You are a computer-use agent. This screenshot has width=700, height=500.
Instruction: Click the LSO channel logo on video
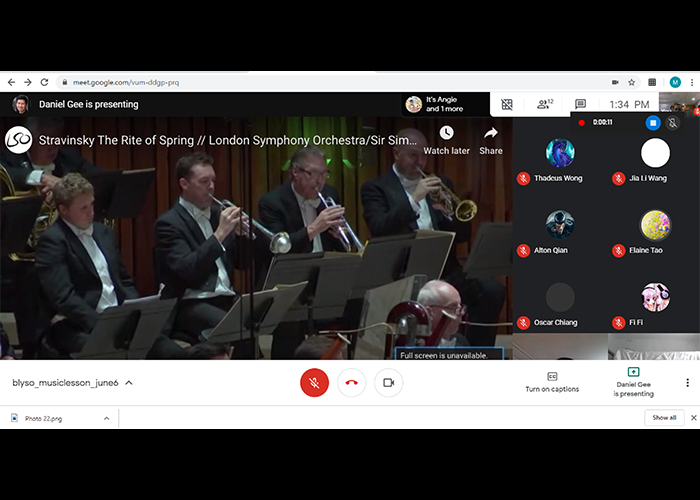18,140
